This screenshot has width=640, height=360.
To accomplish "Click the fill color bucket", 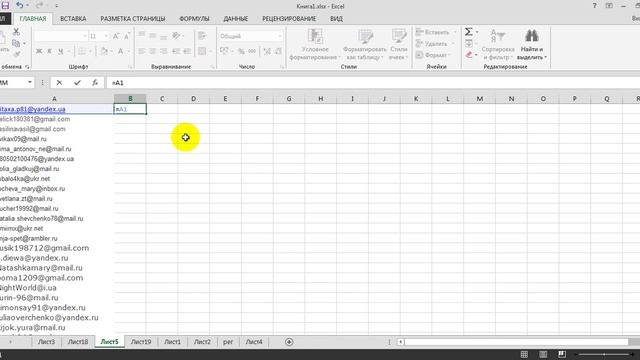I will click(104, 51).
